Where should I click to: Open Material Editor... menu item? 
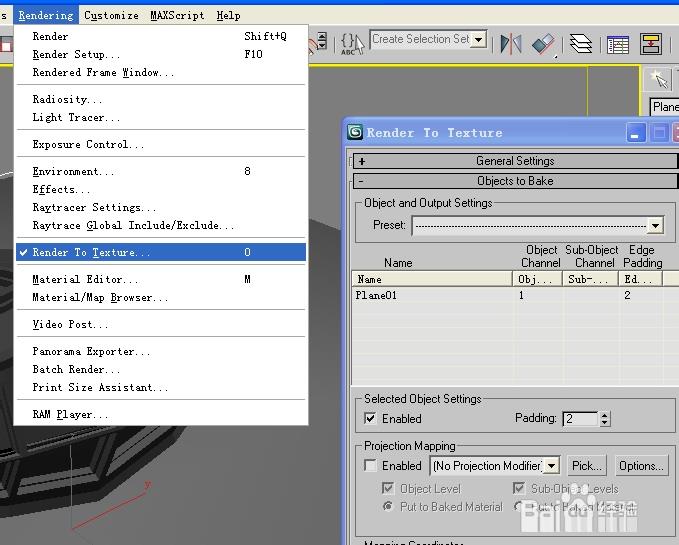click(x=161, y=279)
